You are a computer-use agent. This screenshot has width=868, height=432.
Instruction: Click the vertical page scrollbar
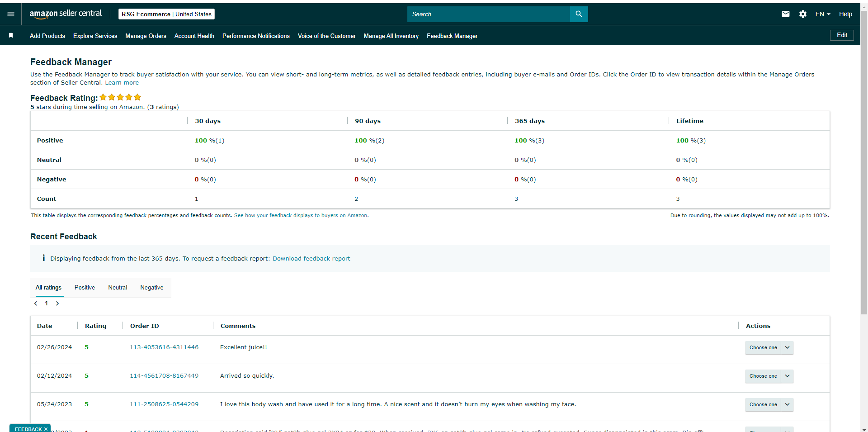(864, 163)
